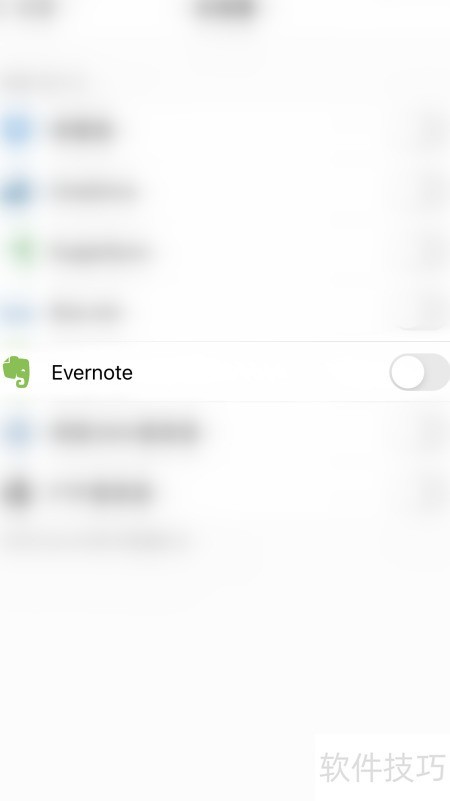Tap the 软件技巧 watermark text
This screenshot has height=801, width=450.
coord(382,767)
